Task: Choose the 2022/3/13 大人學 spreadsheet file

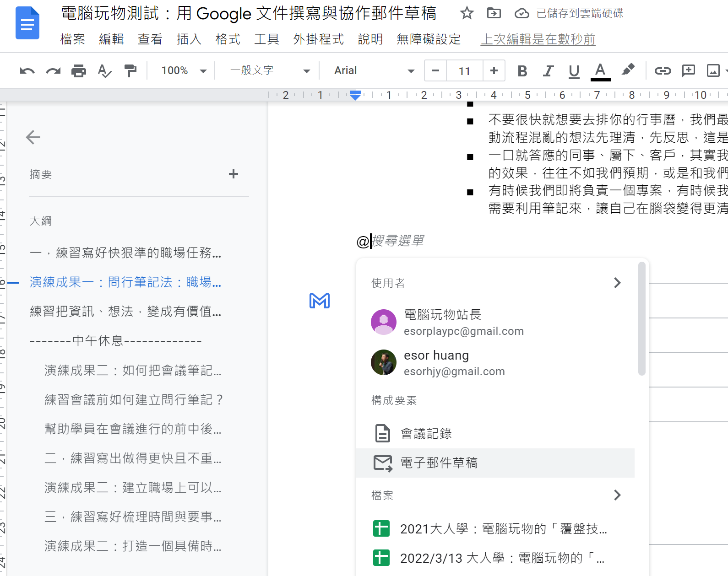Action: click(496, 558)
